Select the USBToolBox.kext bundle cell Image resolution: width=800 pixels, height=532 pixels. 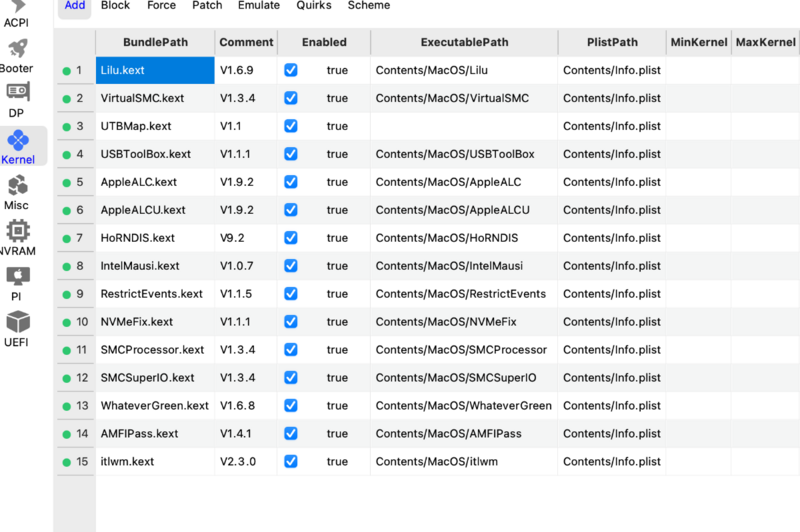(155, 154)
